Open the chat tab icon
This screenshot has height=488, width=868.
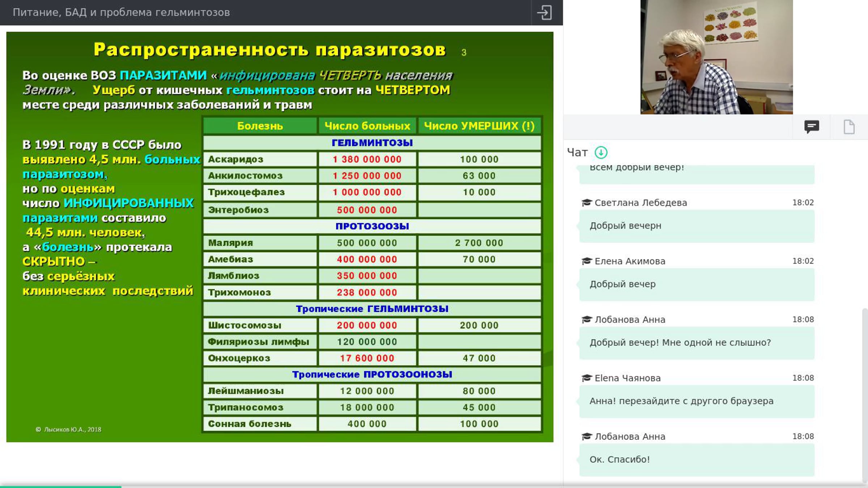pyautogui.click(x=812, y=127)
